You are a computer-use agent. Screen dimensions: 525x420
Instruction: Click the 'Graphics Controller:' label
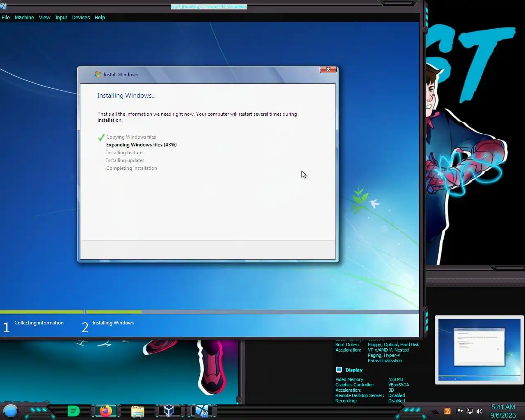pos(355,385)
